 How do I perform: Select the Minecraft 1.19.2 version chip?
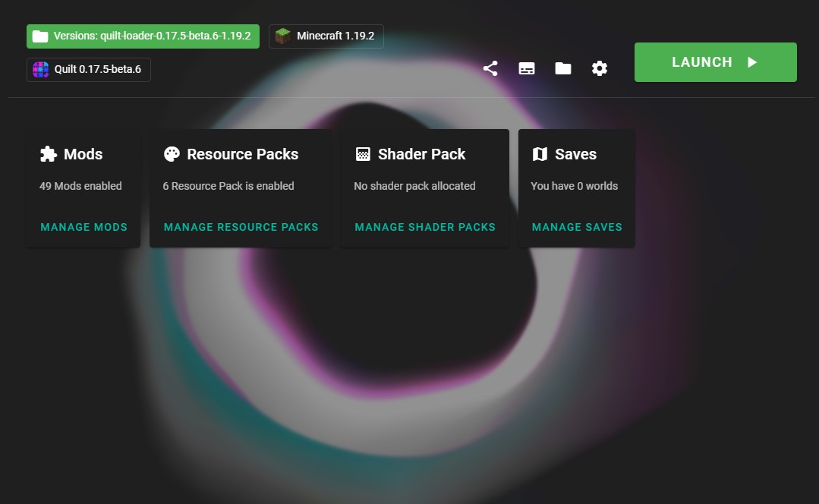pos(326,36)
